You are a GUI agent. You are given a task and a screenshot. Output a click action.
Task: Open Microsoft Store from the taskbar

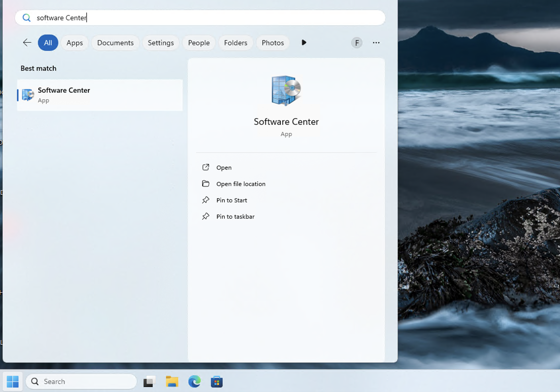[217, 382]
